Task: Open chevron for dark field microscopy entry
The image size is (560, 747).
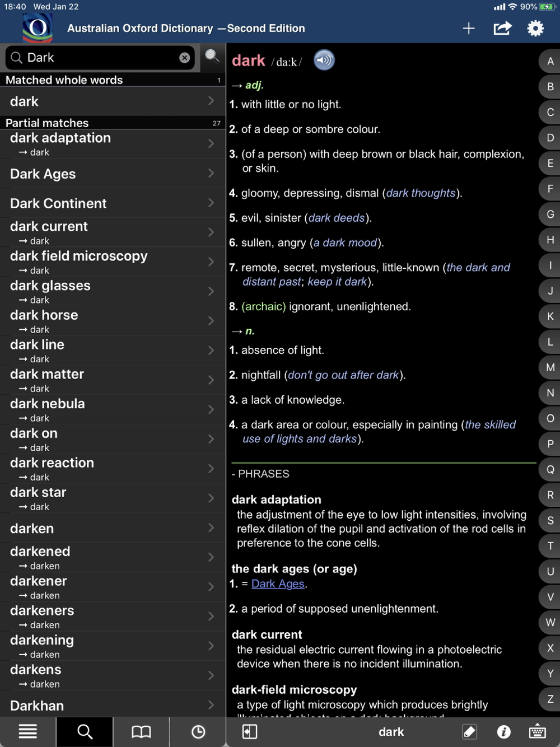Action: pyautogui.click(x=211, y=262)
